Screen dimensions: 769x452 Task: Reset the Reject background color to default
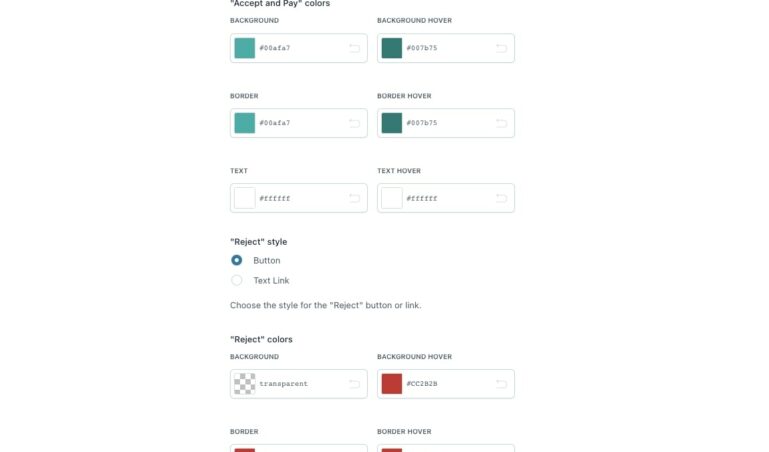(354, 384)
